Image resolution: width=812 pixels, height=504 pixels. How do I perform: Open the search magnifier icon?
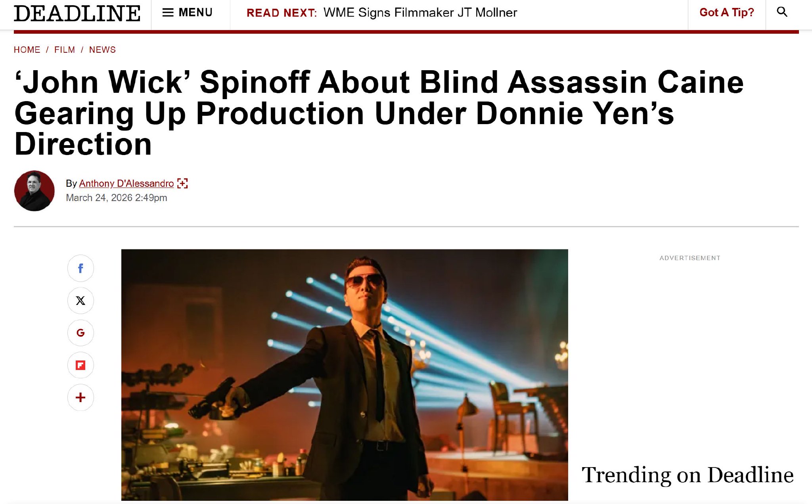(782, 12)
